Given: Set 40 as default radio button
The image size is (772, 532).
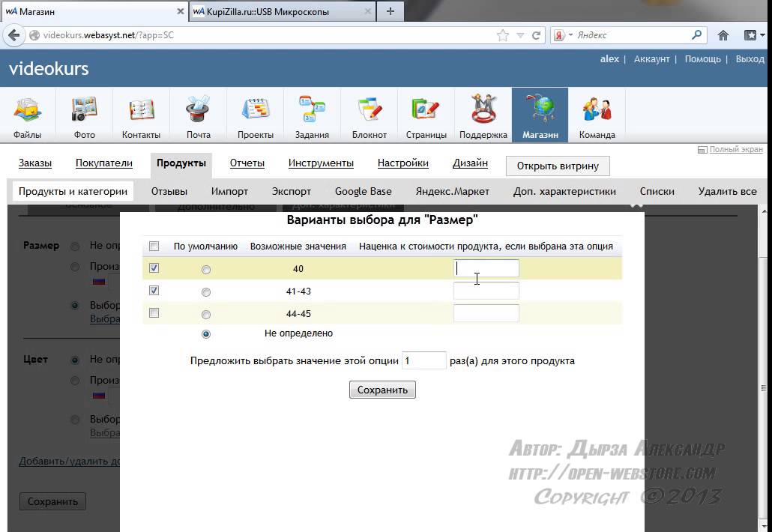Looking at the screenshot, I should (206, 269).
